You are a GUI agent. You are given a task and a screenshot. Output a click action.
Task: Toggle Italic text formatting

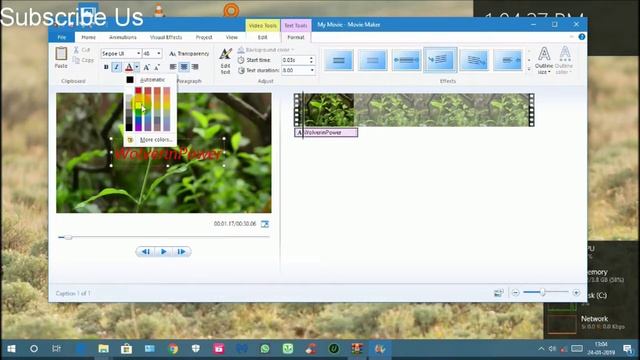pos(116,67)
